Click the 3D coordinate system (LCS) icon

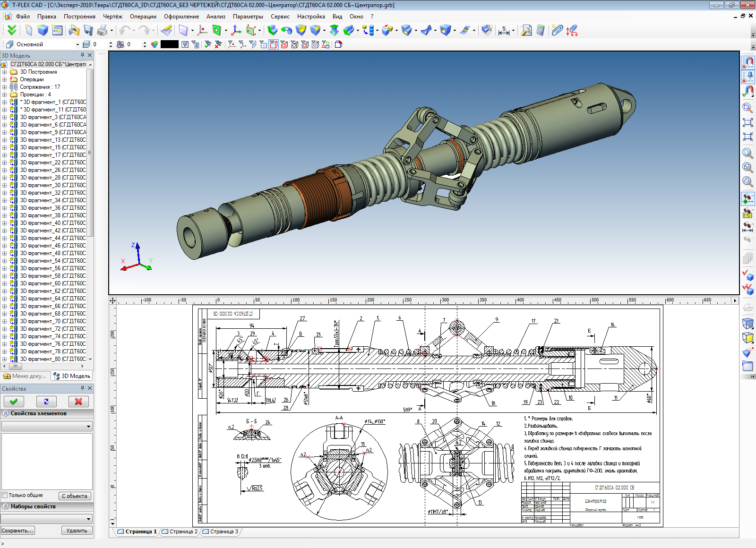[x=236, y=30]
